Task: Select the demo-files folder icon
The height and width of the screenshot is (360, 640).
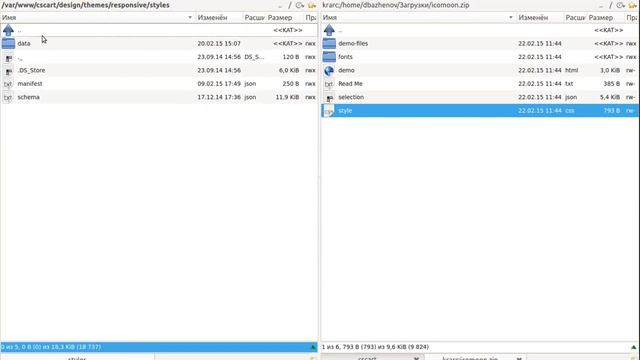Action: click(x=329, y=43)
